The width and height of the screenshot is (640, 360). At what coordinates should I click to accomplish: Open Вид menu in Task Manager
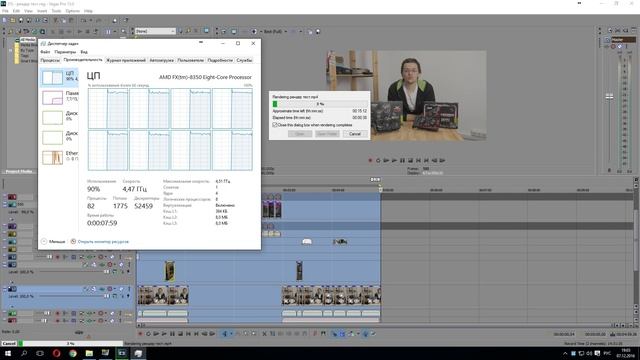pyautogui.click(x=84, y=52)
